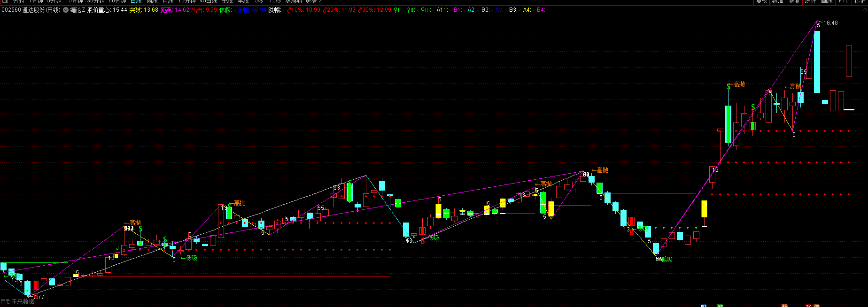Image resolution: width=868 pixels, height=307 pixels.
Task: Click the 16.48 high price label
Action: pyautogui.click(x=830, y=23)
